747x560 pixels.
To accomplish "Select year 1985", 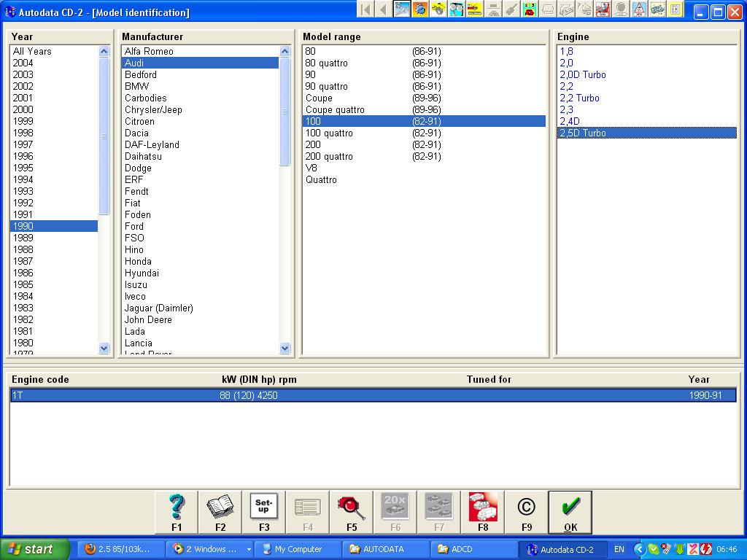I will point(54,285).
